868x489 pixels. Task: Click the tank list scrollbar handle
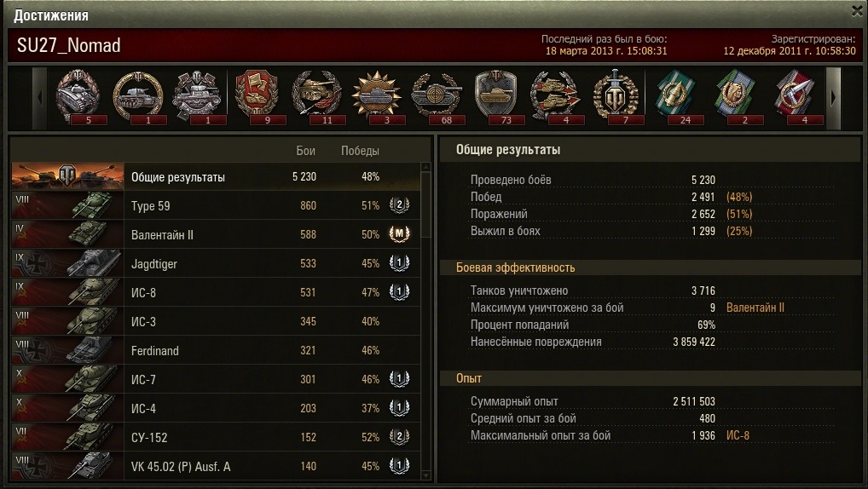425,204
